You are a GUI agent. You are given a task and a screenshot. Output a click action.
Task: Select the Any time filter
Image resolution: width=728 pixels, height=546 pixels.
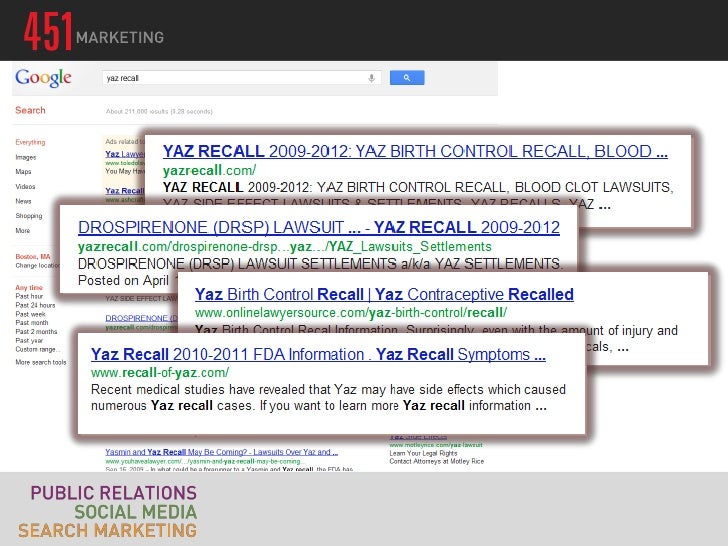tap(29, 287)
